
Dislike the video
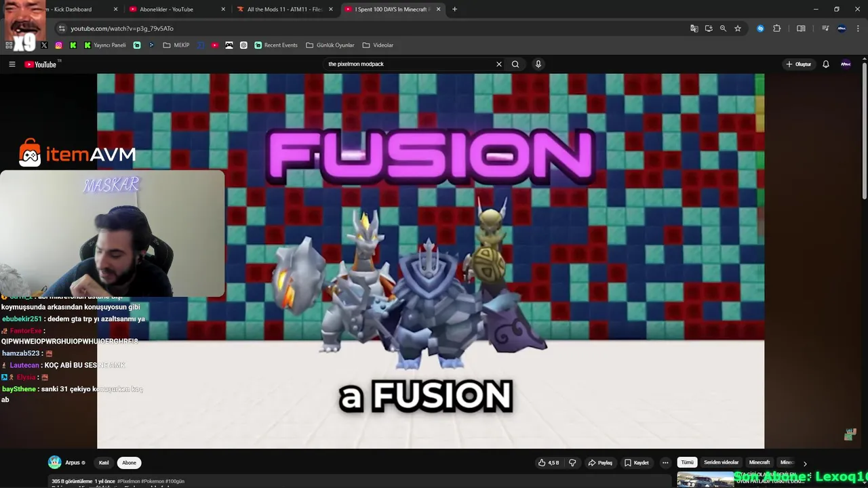click(572, 463)
